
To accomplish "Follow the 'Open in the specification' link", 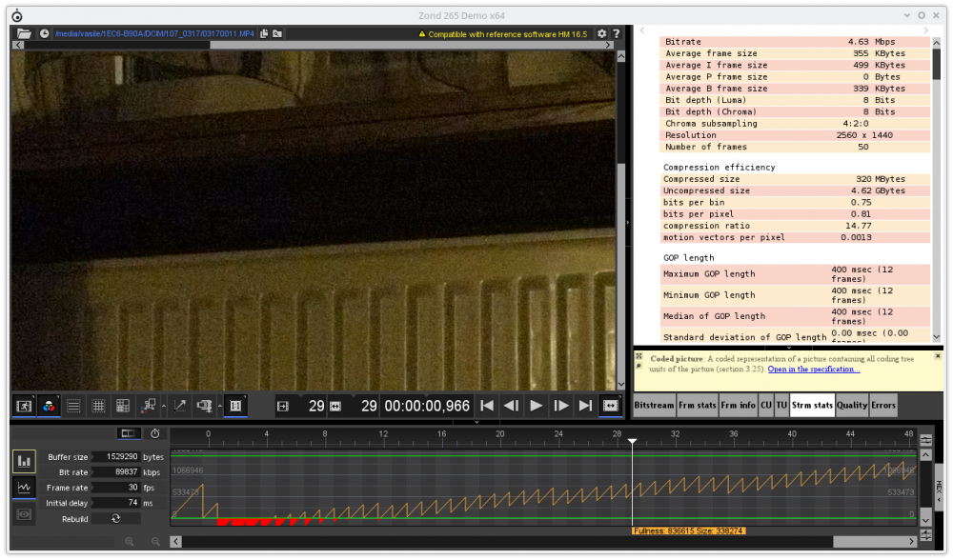I will pyautogui.click(x=813, y=370).
